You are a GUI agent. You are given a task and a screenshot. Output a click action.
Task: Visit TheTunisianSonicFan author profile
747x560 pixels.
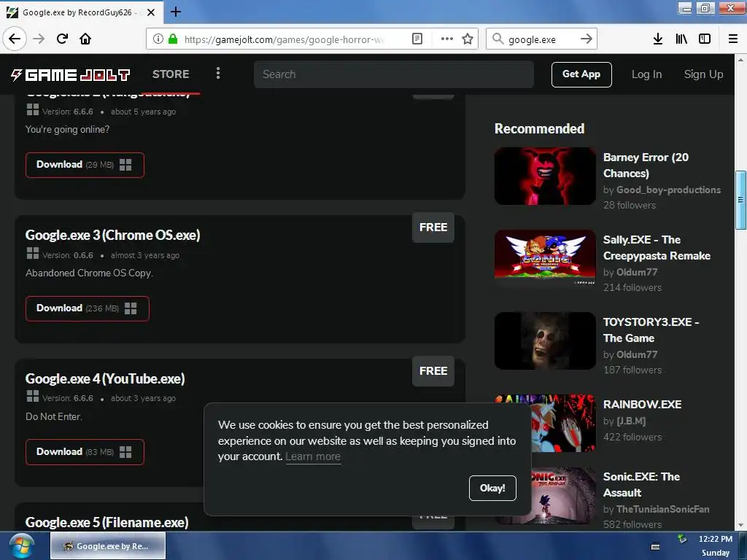tap(662, 510)
